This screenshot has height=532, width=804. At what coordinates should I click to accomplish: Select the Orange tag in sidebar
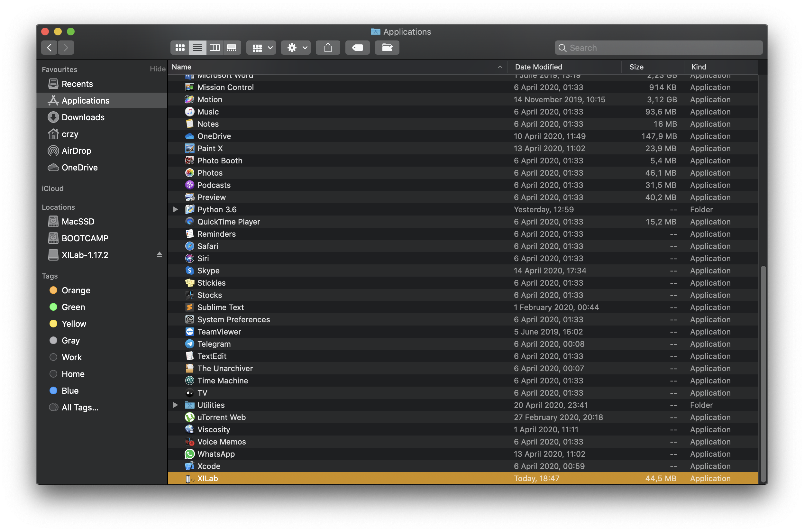76,290
